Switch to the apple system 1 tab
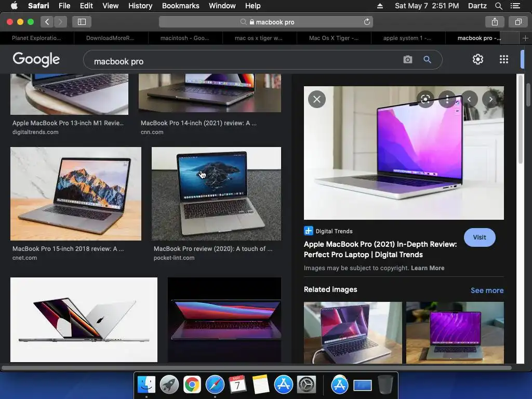 point(407,38)
